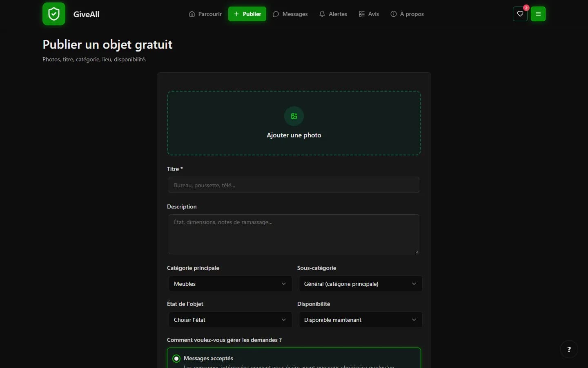Click the 'Publier un objet gratuit' heading

tap(107, 45)
